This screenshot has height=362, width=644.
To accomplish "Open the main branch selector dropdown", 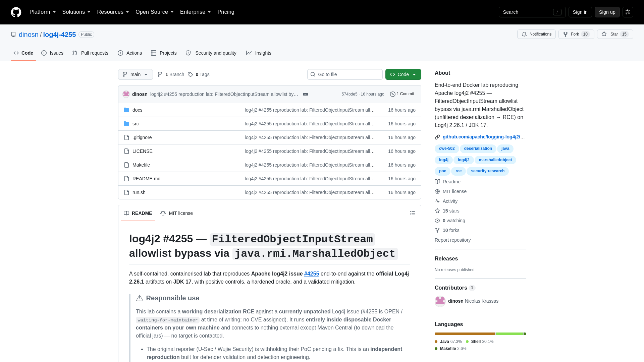I will pyautogui.click(x=136, y=74).
